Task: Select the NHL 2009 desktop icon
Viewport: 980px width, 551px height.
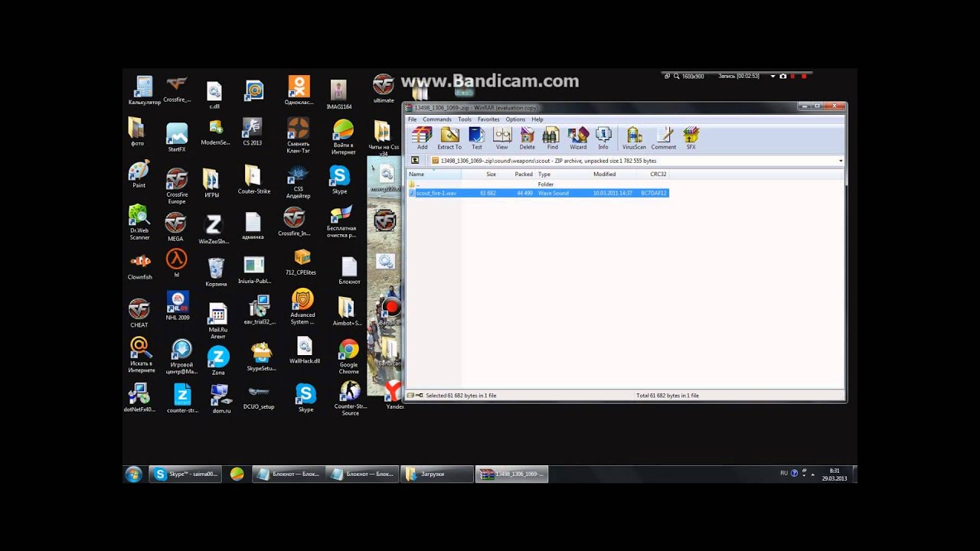Action: pos(178,306)
